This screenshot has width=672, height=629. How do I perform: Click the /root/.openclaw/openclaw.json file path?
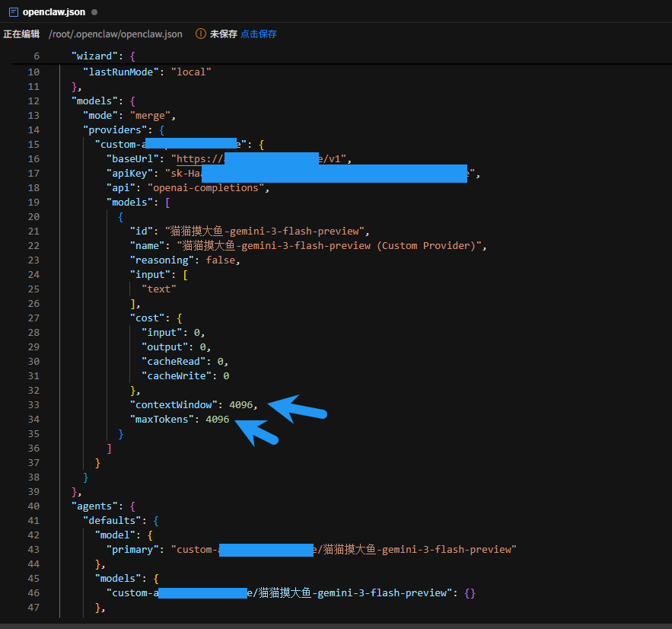coord(115,34)
